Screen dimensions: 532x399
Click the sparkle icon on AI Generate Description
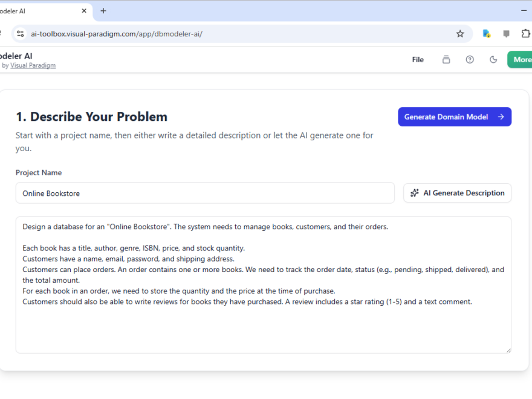(415, 193)
